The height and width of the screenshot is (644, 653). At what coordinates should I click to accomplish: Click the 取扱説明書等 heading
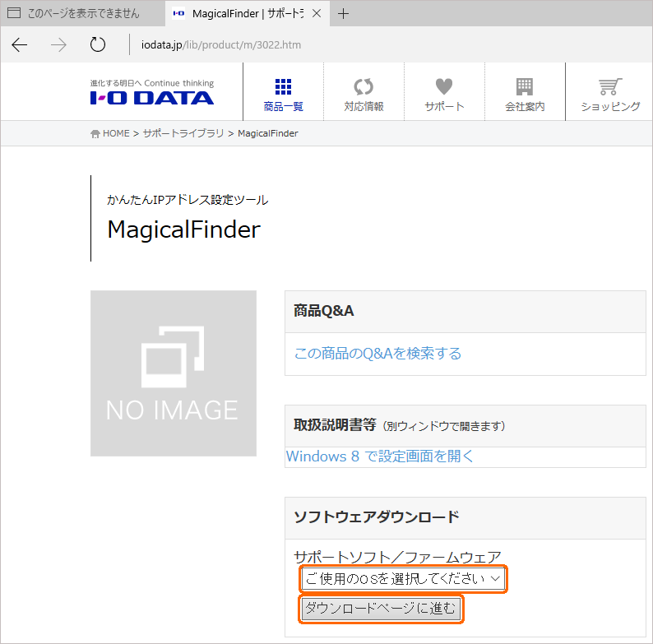335,425
